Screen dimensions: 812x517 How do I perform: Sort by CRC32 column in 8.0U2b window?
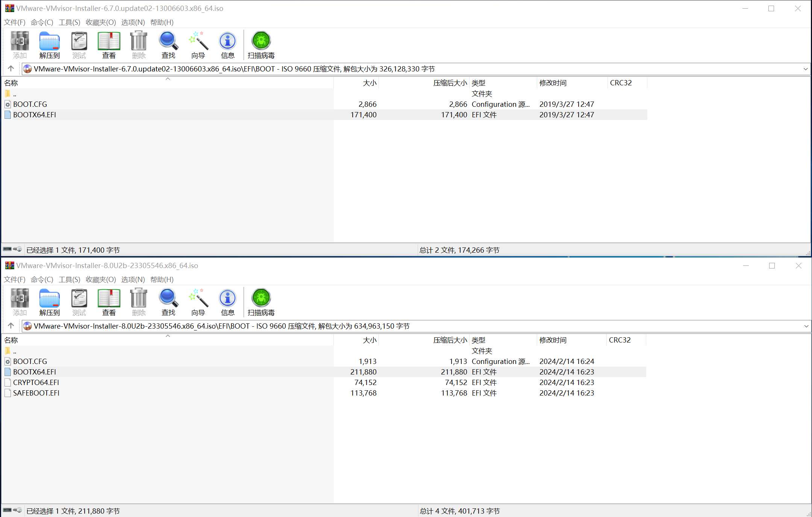point(626,340)
